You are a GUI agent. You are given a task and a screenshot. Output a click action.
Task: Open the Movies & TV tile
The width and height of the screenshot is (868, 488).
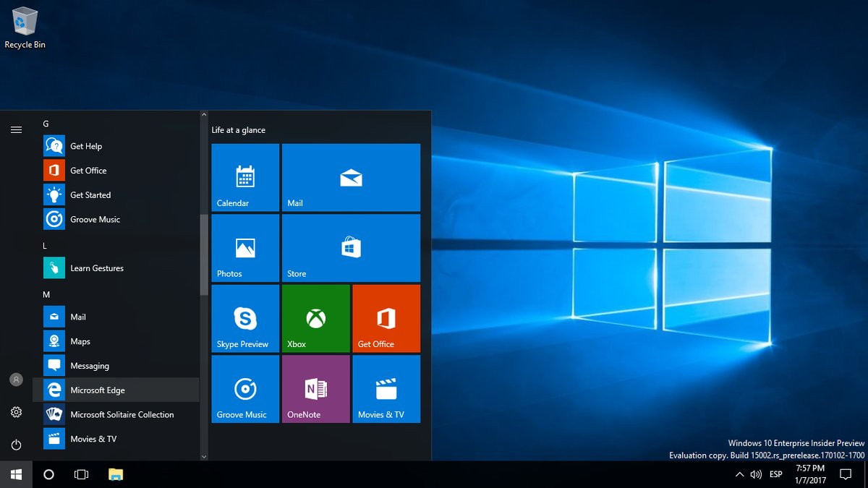click(x=386, y=389)
